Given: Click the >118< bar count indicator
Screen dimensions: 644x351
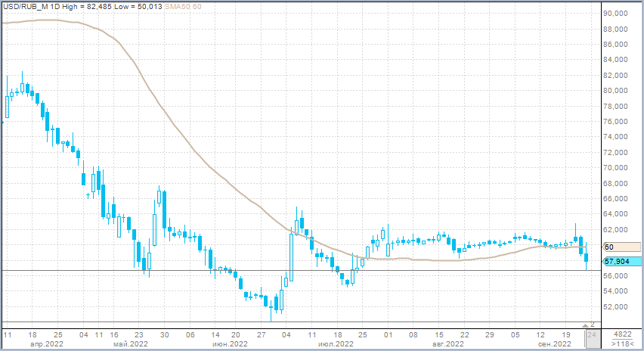Looking at the screenshot, I should (x=621, y=343).
